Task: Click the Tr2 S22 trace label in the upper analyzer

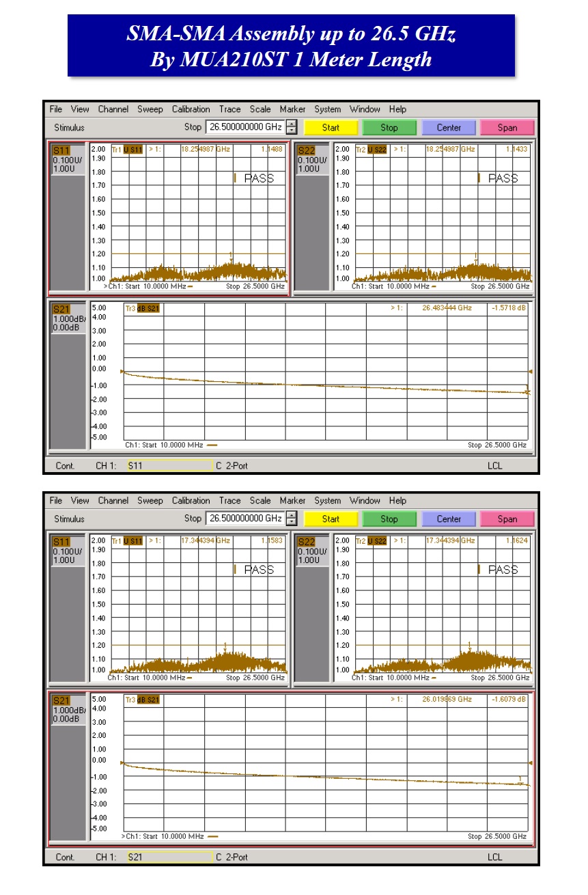Action: pos(372,150)
